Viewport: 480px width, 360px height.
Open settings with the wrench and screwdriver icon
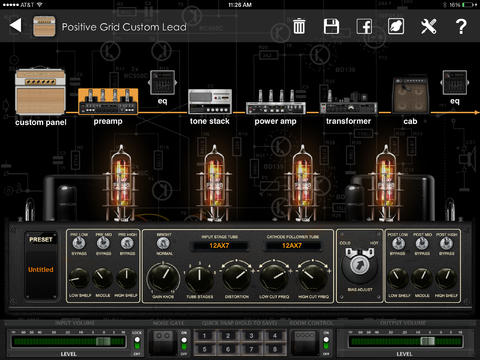428,26
